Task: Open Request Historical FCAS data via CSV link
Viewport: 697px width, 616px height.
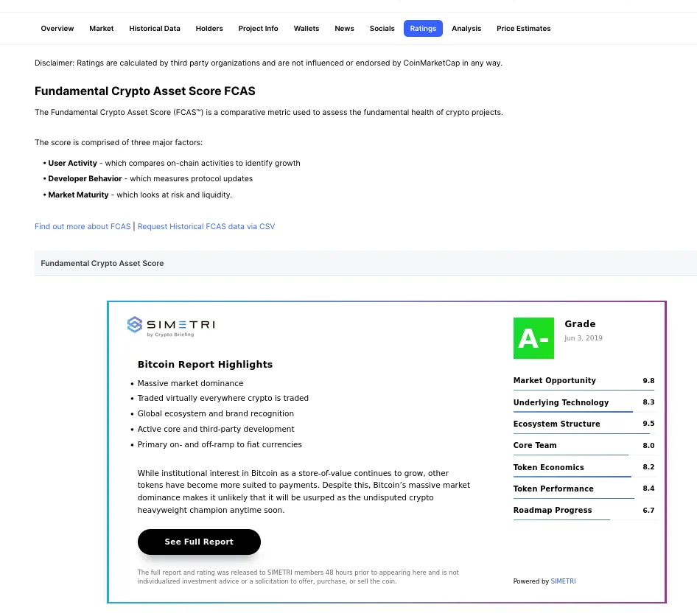Action: (206, 226)
